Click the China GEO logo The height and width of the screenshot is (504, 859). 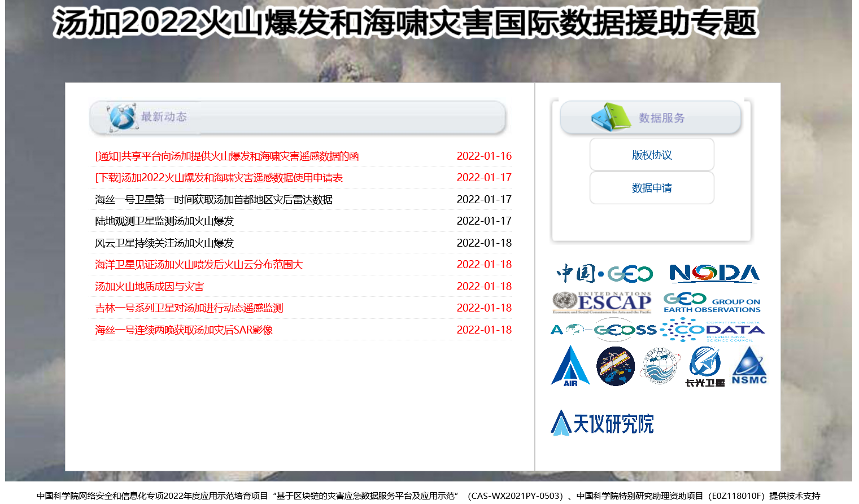604,274
